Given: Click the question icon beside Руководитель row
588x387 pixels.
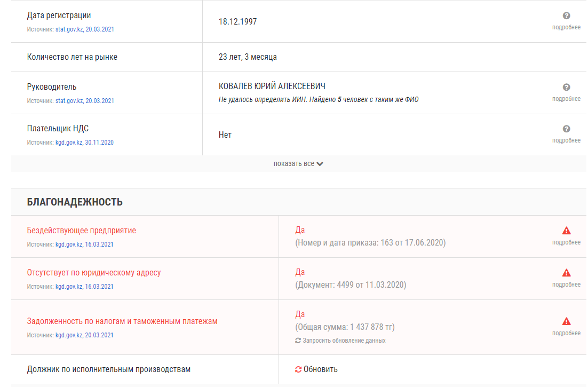Looking at the screenshot, I should coord(566,88).
